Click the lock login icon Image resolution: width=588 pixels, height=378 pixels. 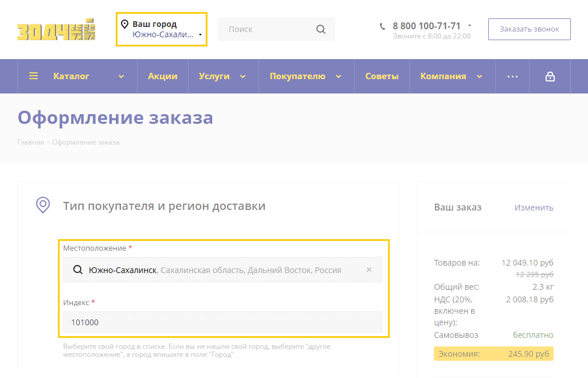pos(550,76)
